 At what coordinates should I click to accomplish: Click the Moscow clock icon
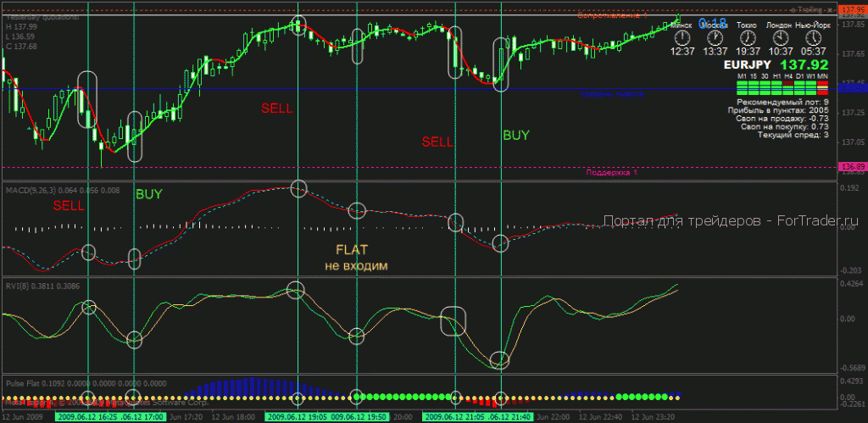715,37
